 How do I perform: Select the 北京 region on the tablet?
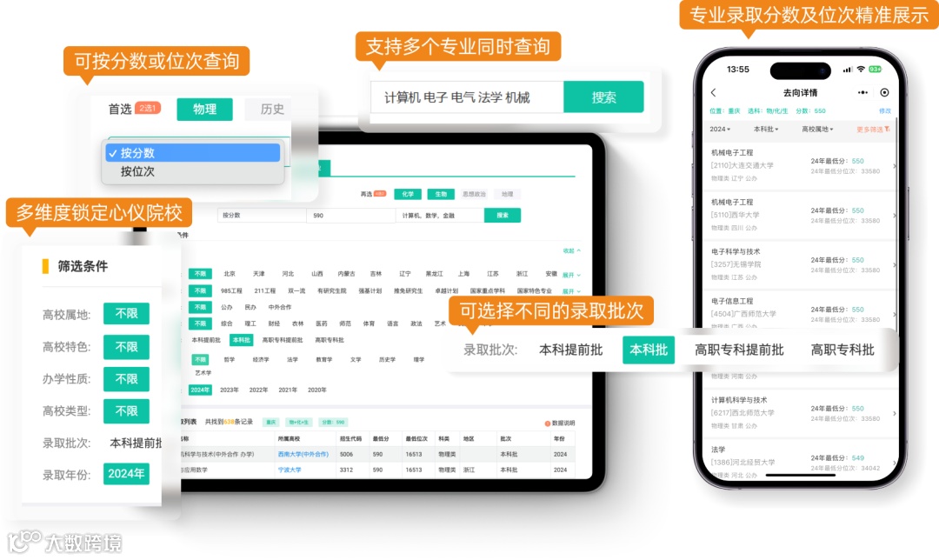(x=230, y=274)
